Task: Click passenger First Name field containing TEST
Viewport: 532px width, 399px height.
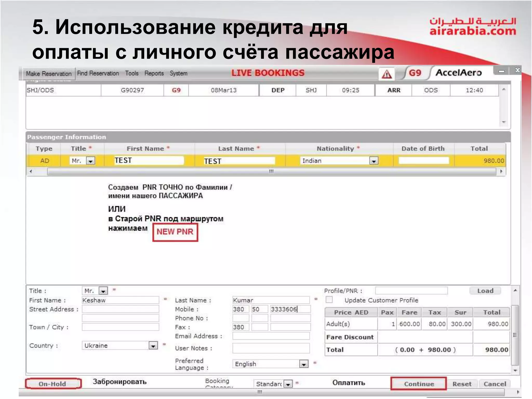Action: point(149,161)
